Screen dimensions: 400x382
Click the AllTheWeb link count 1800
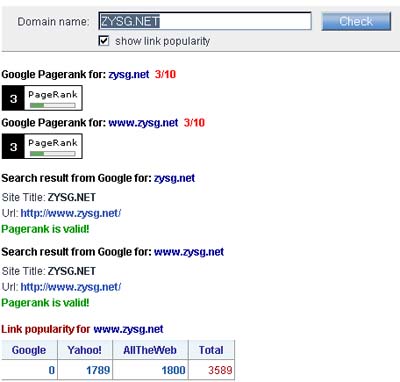coord(173,370)
